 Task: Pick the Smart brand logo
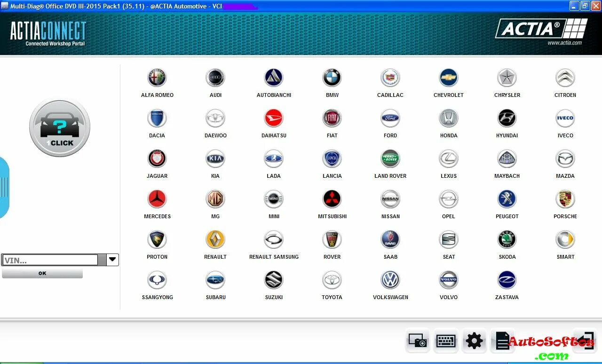(x=565, y=239)
